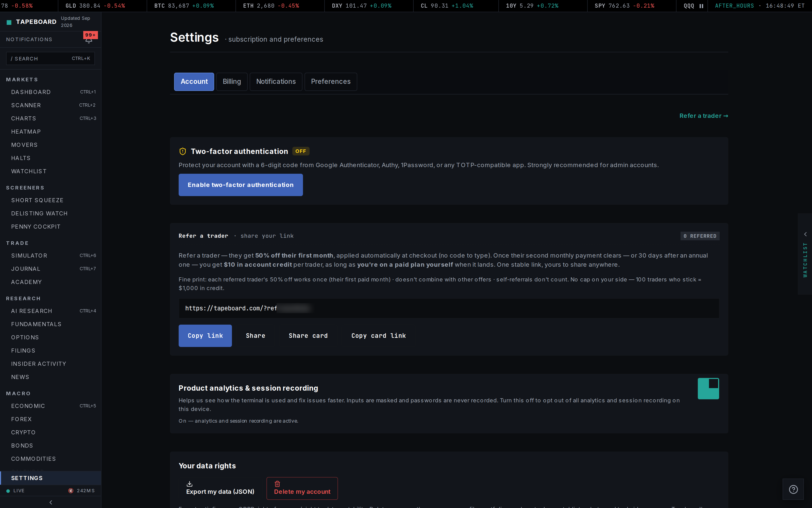Click the two-factor shield warning icon
Viewport: 812px width, 508px height.
pos(182,152)
